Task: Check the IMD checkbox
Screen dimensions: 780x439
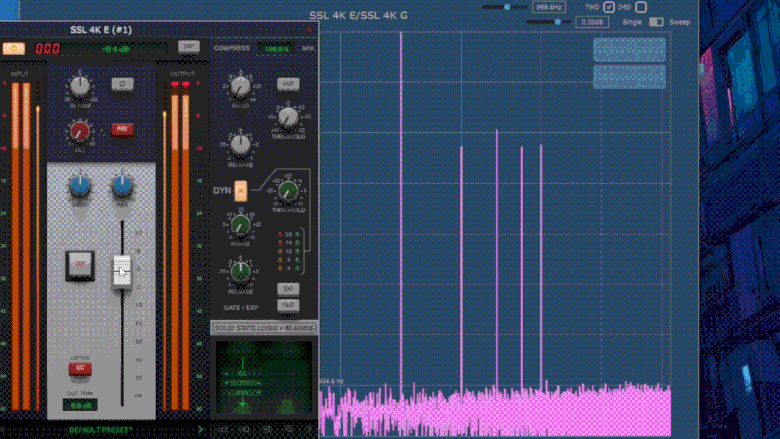Action: click(641, 7)
